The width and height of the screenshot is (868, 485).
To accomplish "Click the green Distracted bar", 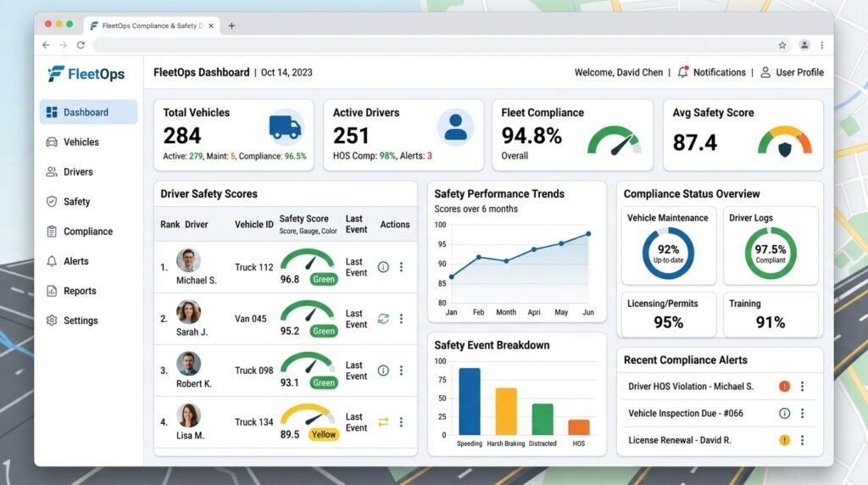I will [542, 419].
